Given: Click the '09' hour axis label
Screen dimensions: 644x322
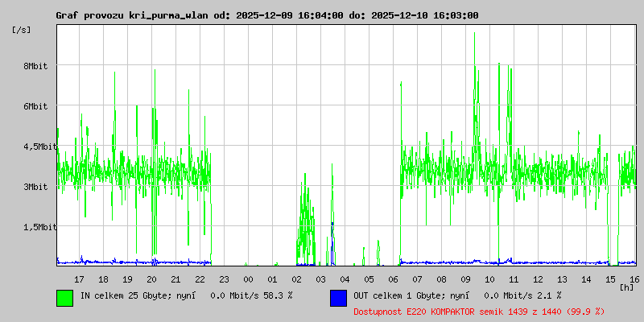Looking at the screenshot, I should point(466,279).
